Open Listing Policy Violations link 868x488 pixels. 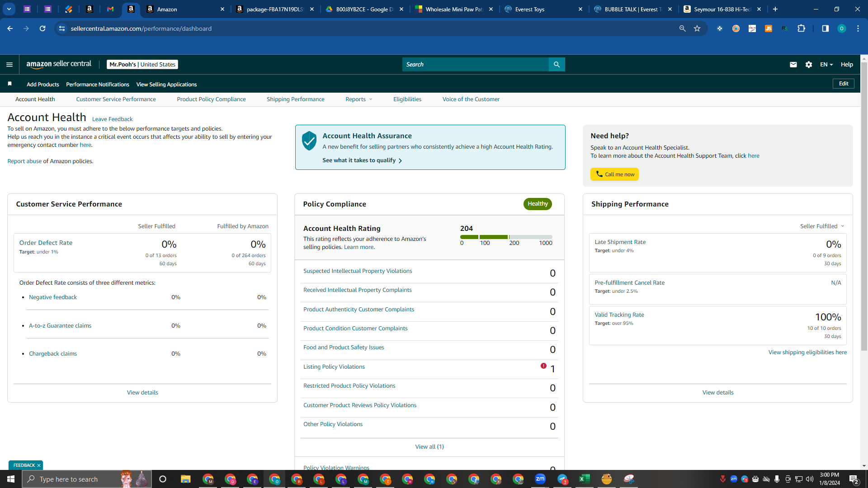tap(334, 367)
